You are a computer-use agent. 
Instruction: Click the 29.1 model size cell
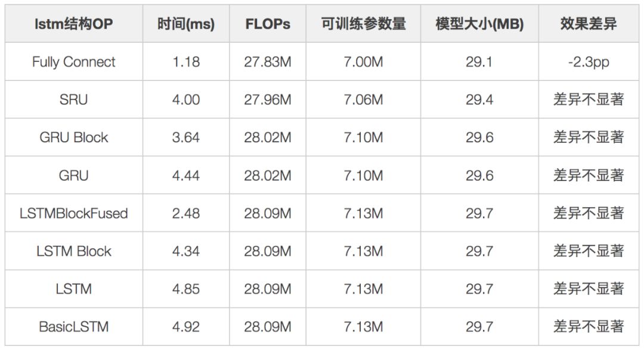point(479,62)
